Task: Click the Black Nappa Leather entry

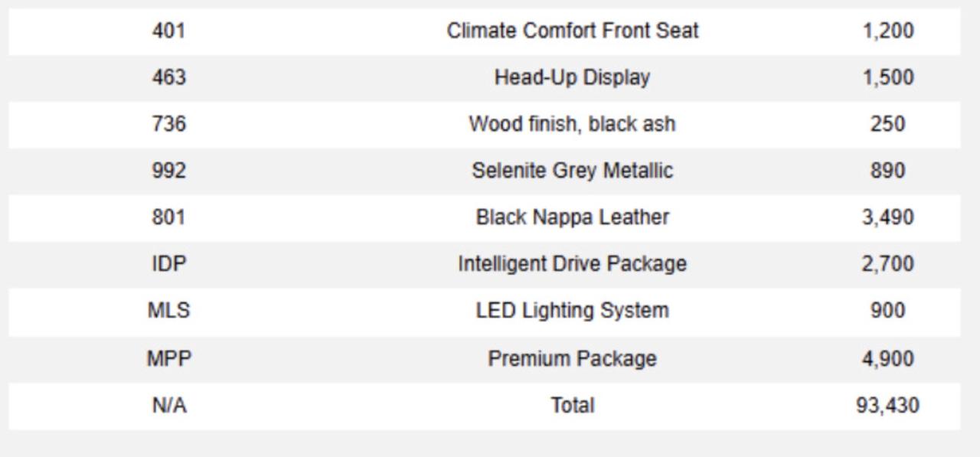Action: (x=573, y=217)
